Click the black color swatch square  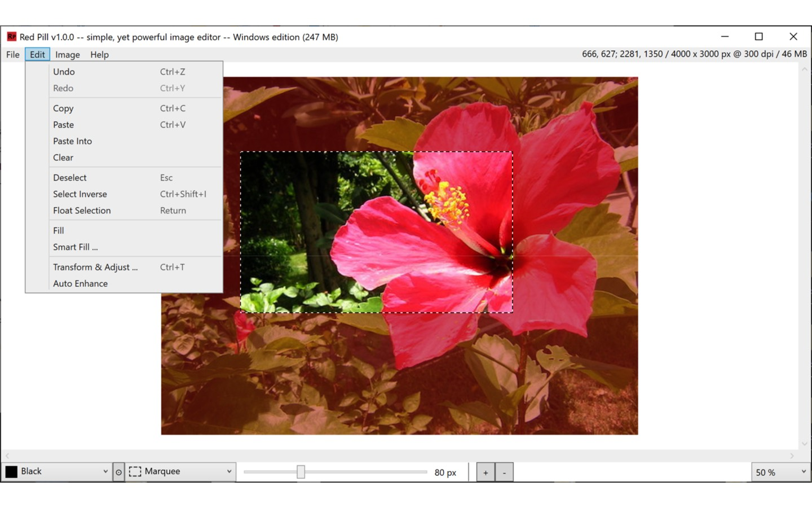(x=11, y=471)
